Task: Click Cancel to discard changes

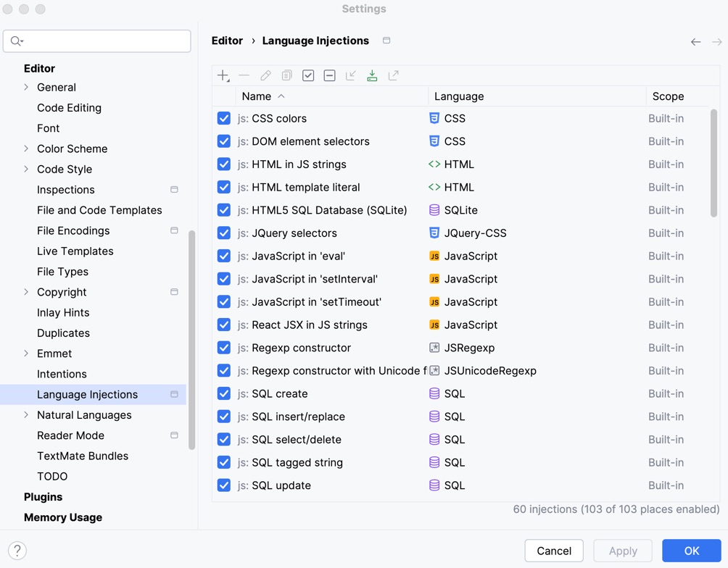Action: (553, 551)
